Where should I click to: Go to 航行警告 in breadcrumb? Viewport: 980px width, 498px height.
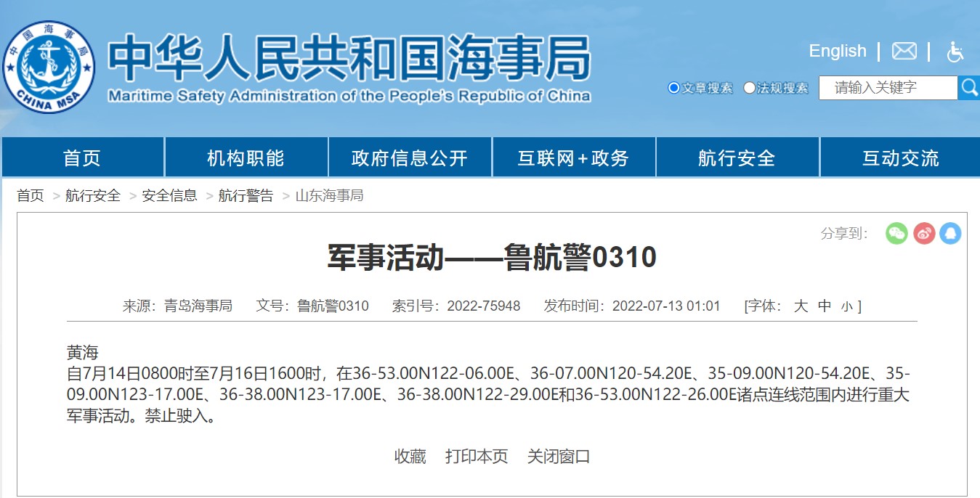246,195
